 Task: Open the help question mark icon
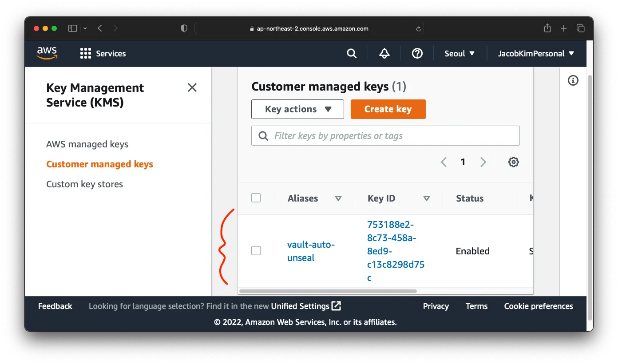tap(417, 53)
